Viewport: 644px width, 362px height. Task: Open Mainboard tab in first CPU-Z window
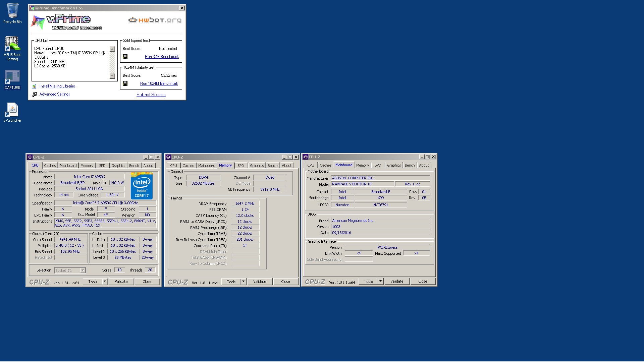click(x=68, y=166)
